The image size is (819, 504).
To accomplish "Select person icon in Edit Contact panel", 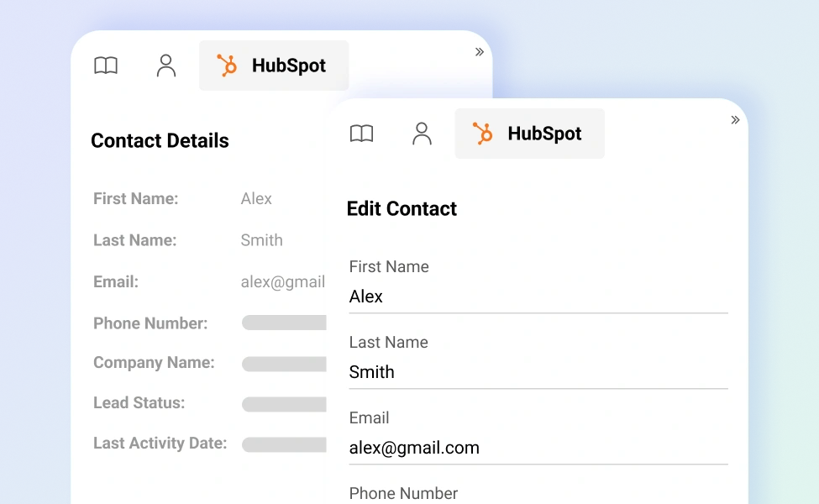I will tap(422, 134).
